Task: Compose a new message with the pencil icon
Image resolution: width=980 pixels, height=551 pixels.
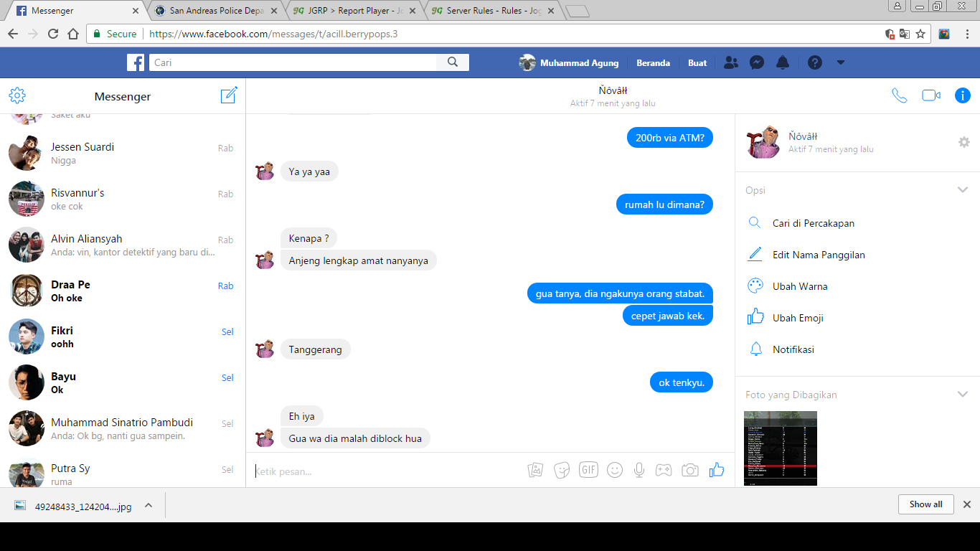Action: (x=229, y=95)
